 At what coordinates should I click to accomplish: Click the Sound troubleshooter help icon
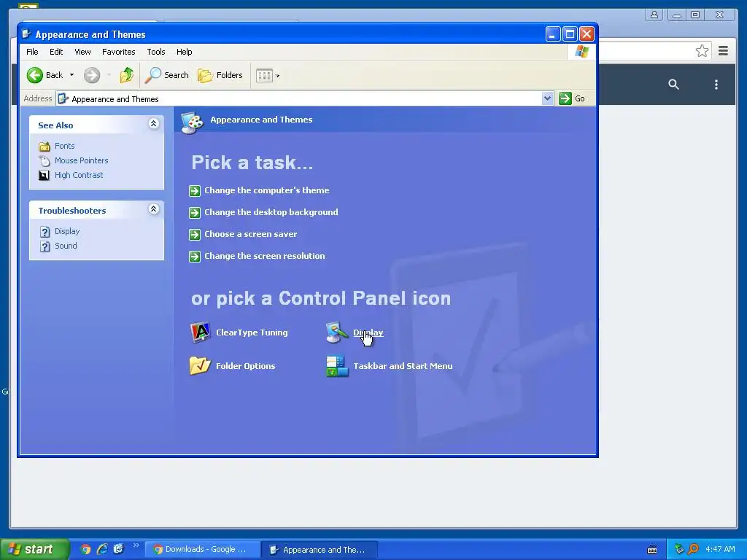(44, 246)
